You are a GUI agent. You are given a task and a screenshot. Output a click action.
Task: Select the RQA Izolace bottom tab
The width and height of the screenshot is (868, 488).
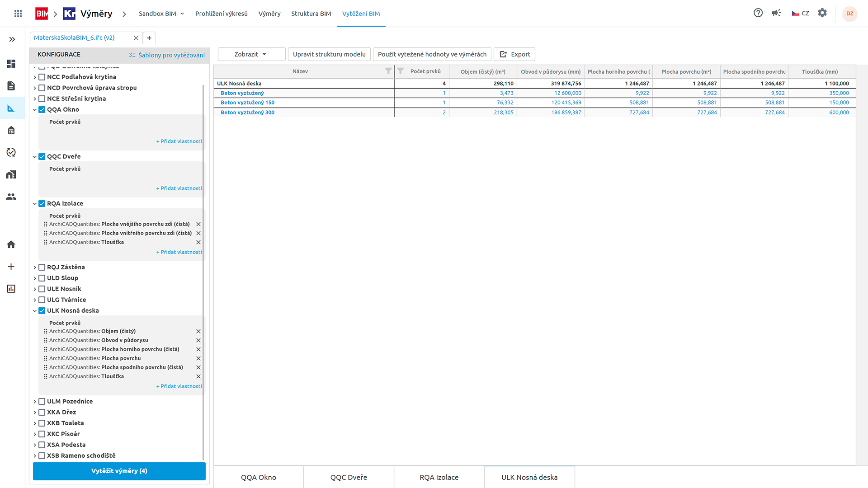click(x=439, y=477)
